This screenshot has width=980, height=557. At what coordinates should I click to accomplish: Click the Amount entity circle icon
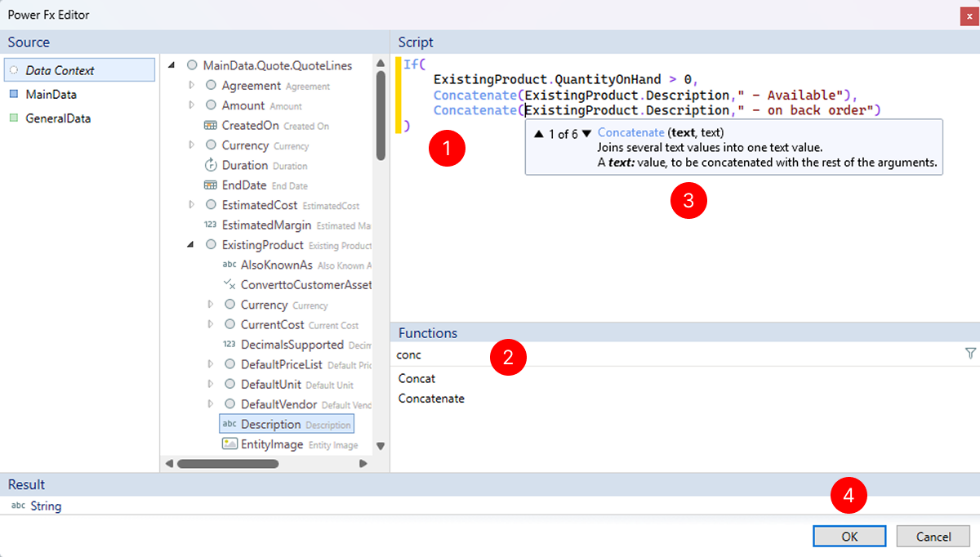(x=211, y=105)
